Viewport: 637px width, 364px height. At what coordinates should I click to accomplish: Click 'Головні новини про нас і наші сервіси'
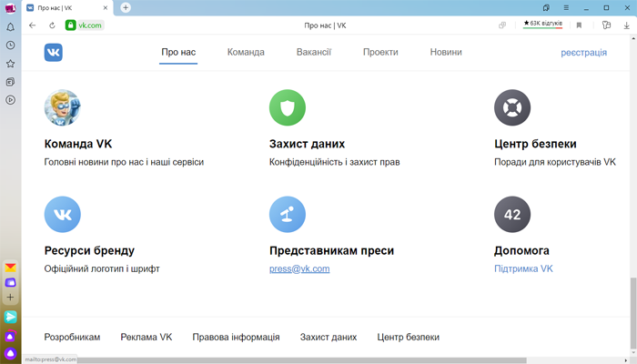coord(124,162)
